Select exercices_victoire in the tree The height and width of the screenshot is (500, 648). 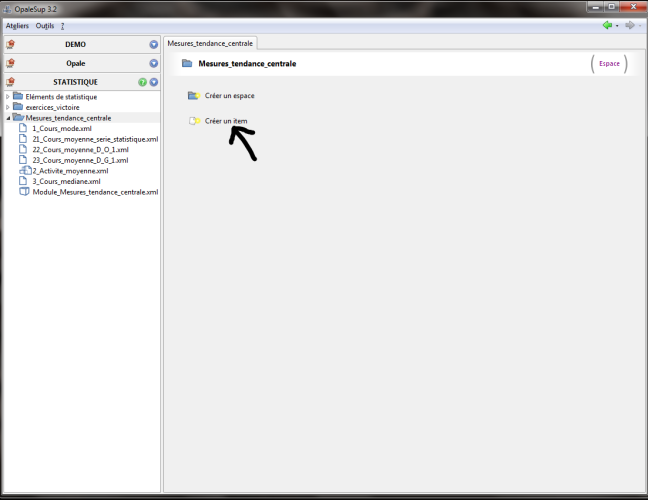pos(52,107)
